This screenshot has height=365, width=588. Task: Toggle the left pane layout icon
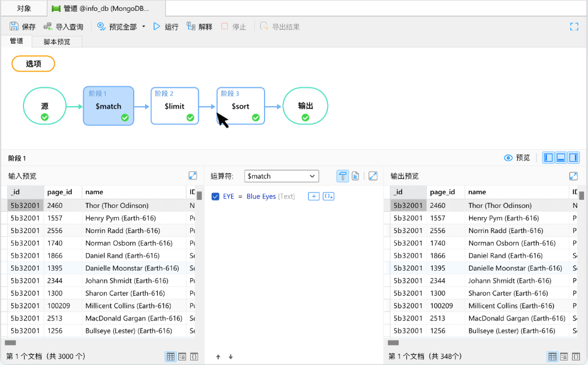[548, 158]
